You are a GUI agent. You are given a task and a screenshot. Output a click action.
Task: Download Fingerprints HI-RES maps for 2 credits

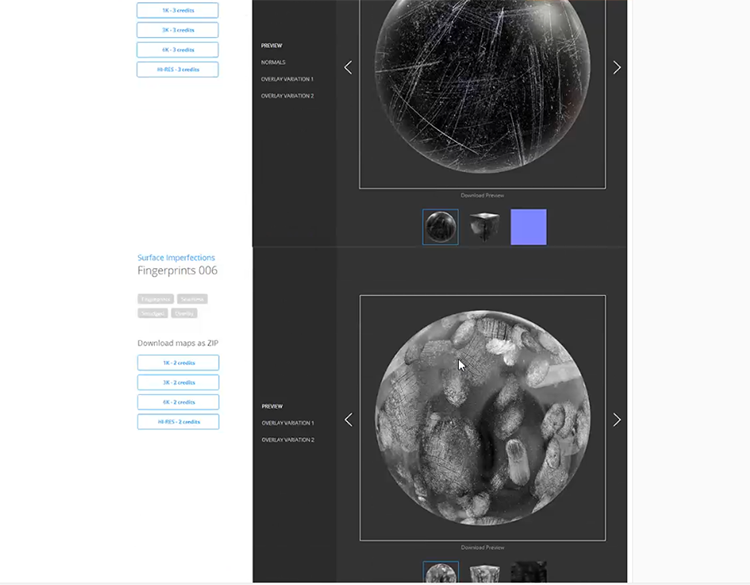pos(178,422)
